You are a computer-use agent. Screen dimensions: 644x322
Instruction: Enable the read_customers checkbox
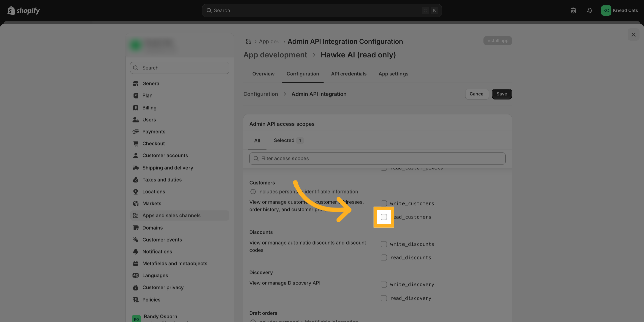point(384,217)
